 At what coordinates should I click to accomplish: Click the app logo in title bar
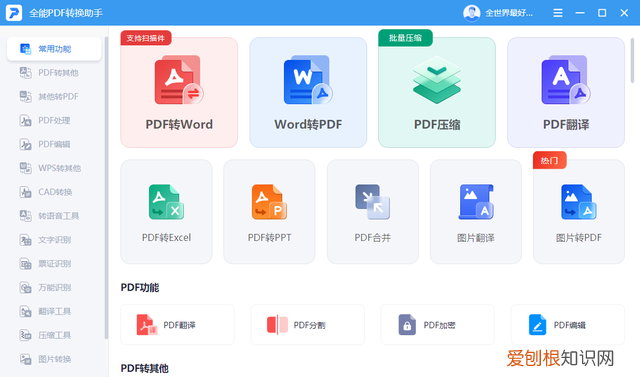[x=13, y=13]
